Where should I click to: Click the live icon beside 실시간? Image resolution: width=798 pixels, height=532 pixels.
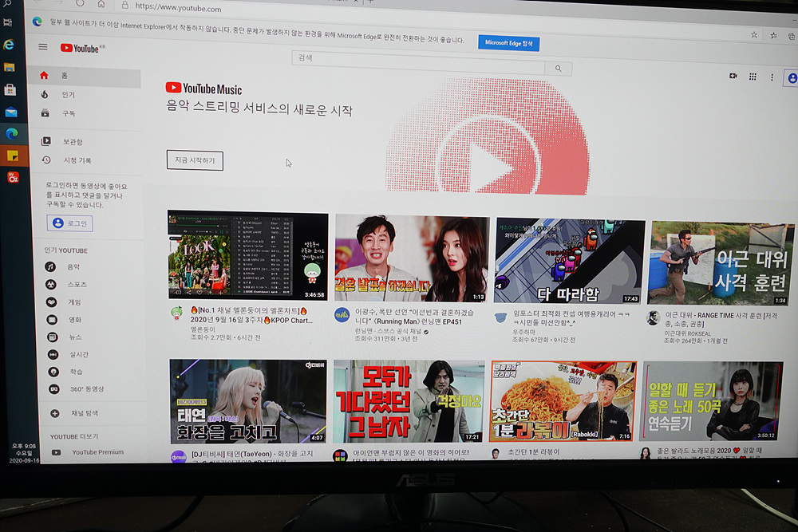pos(53,354)
